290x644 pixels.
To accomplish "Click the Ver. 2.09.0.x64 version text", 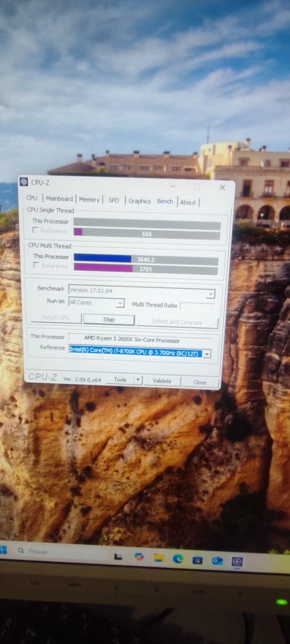I will coord(82,379).
